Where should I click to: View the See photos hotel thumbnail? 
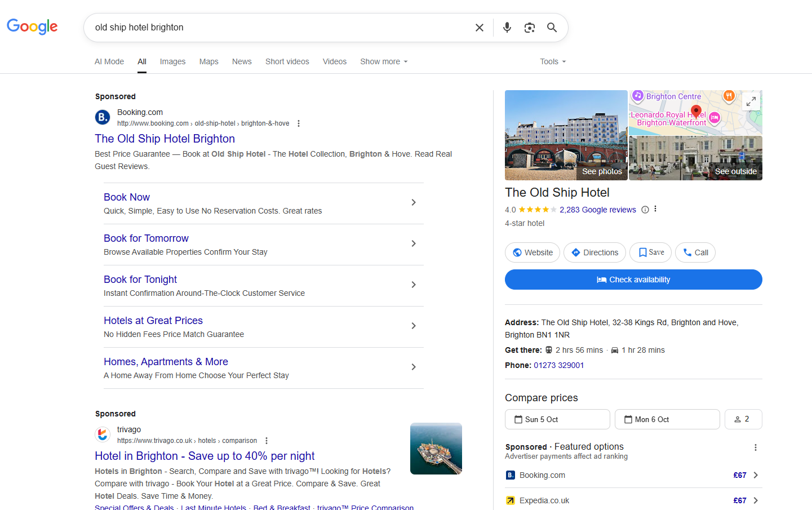566,135
